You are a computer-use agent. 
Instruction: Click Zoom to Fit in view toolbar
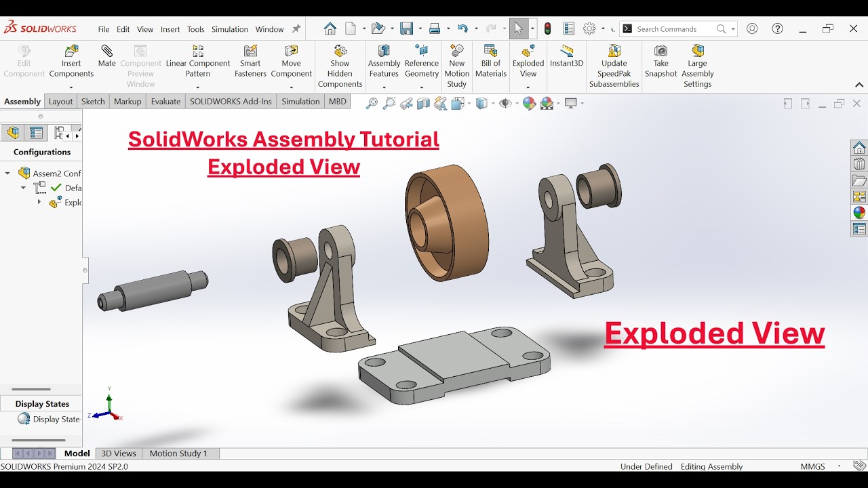coord(372,103)
